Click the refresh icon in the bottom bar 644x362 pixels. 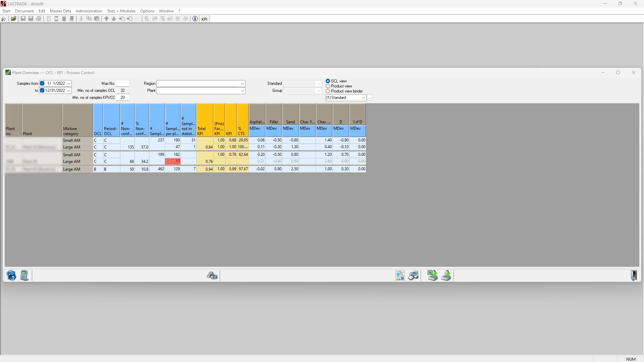click(x=11, y=276)
